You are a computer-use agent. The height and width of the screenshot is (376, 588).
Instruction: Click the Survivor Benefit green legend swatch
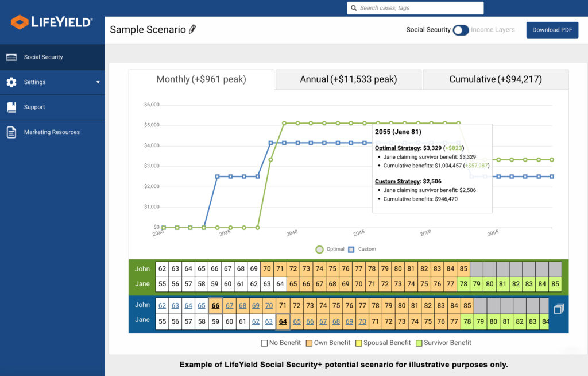tap(419, 343)
